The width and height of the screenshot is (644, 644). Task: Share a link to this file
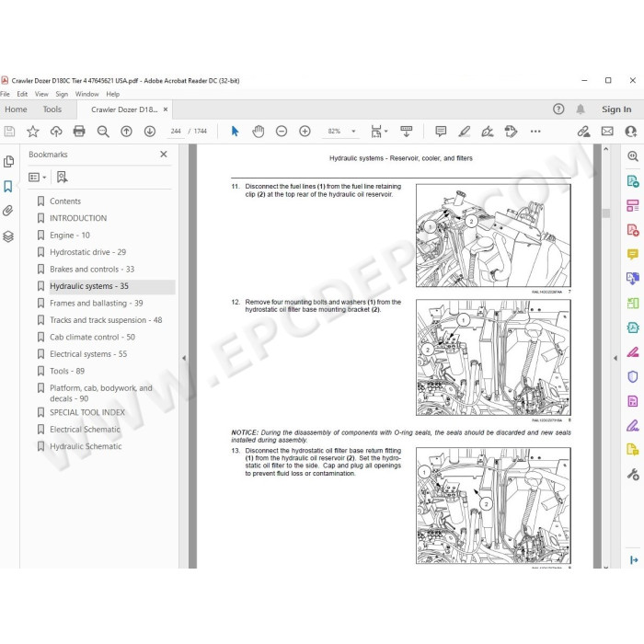(583, 132)
